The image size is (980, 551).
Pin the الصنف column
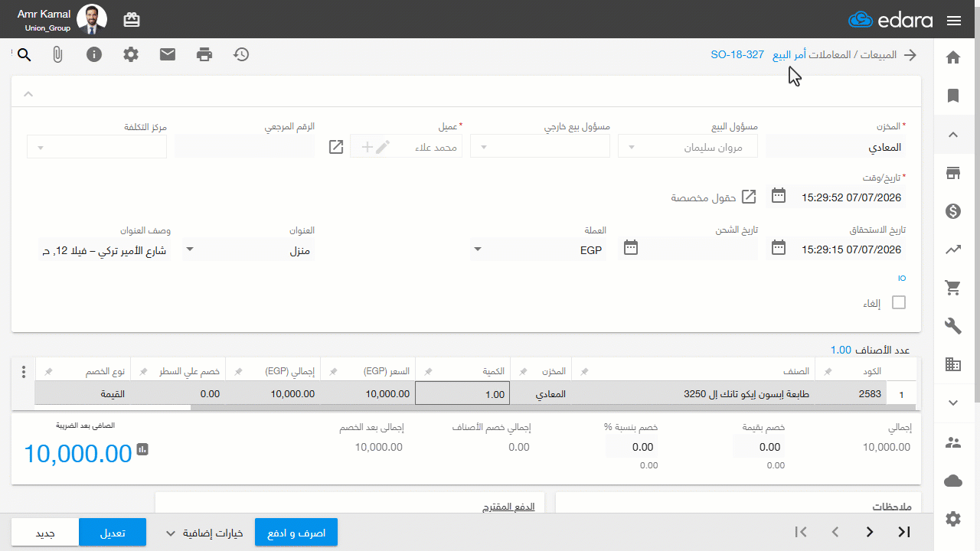coord(584,371)
